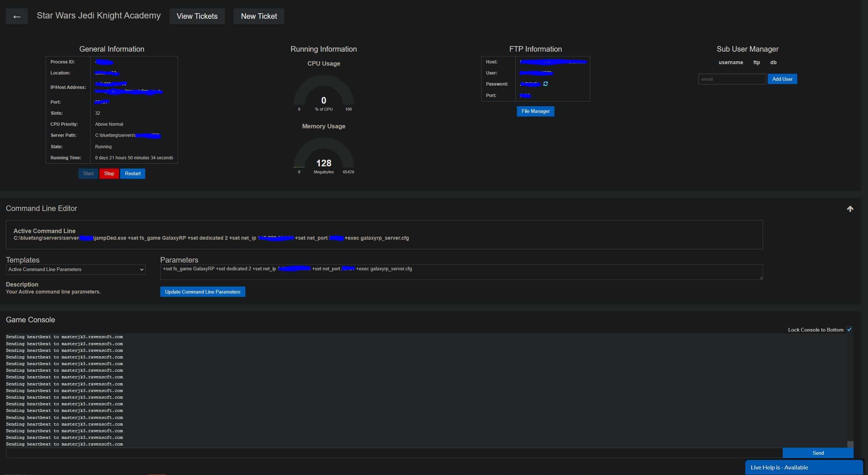Click the username column header
The height and width of the screenshot is (475, 868).
[731, 62]
